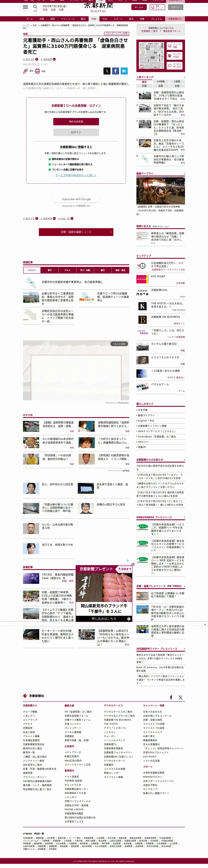
Task: Expand ONBUSINESS プレスリリース chevron
Action: tap(184, 517)
